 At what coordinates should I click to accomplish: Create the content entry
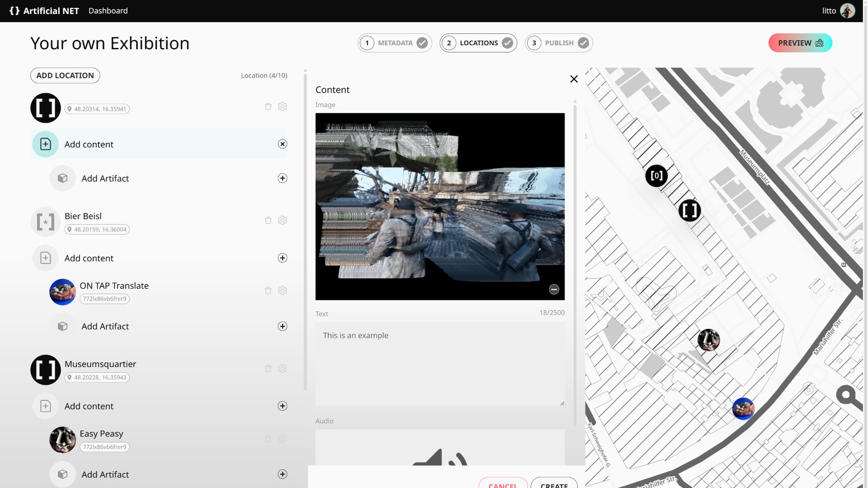click(x=554, y=483)
